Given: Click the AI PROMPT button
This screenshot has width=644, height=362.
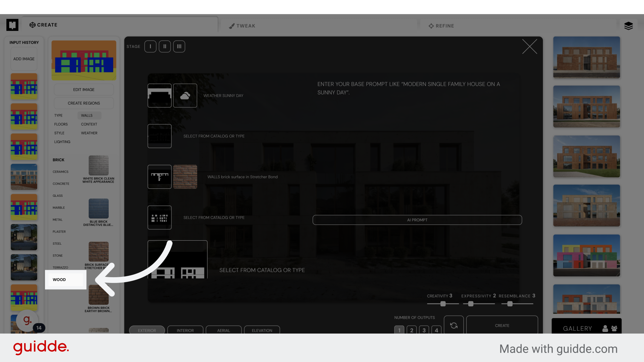Looking at the screenshot, I should [417, 220].
